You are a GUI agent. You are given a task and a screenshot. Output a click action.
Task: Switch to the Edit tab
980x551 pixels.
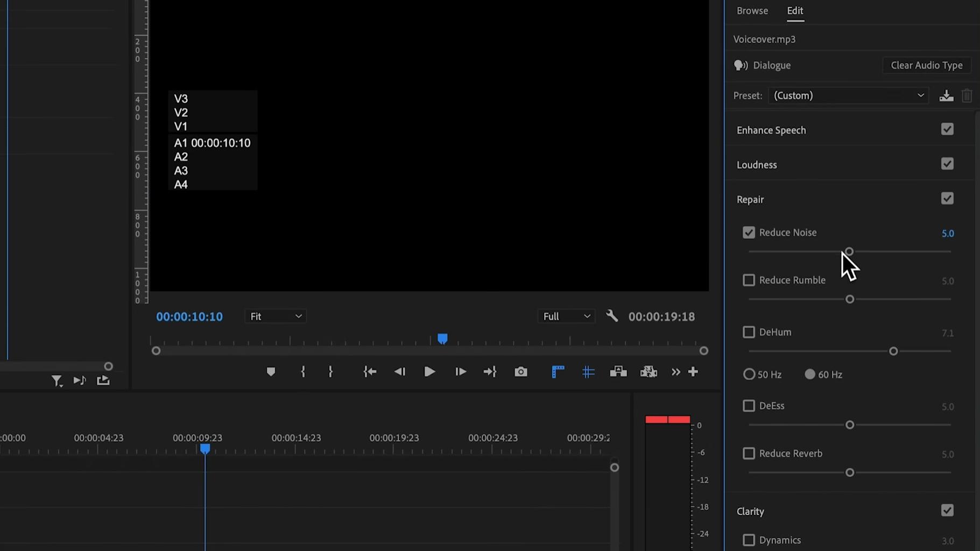point(795,11)
